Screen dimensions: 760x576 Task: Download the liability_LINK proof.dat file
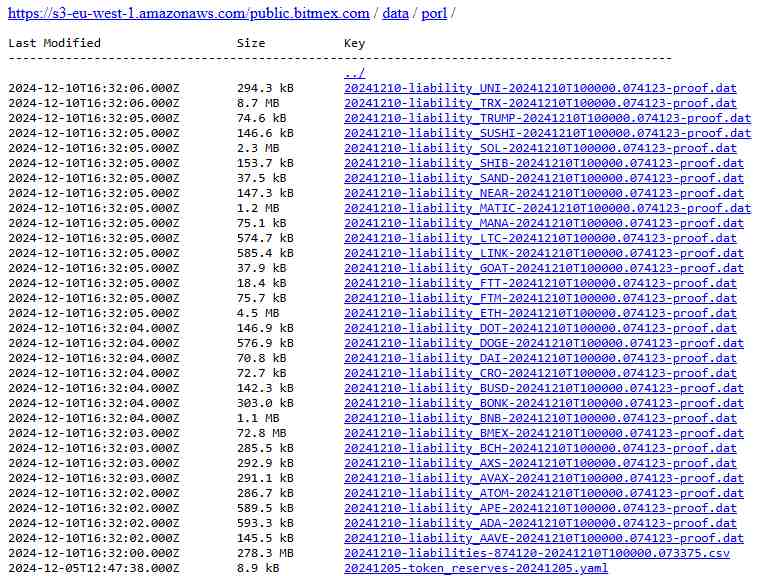[544, 254]
